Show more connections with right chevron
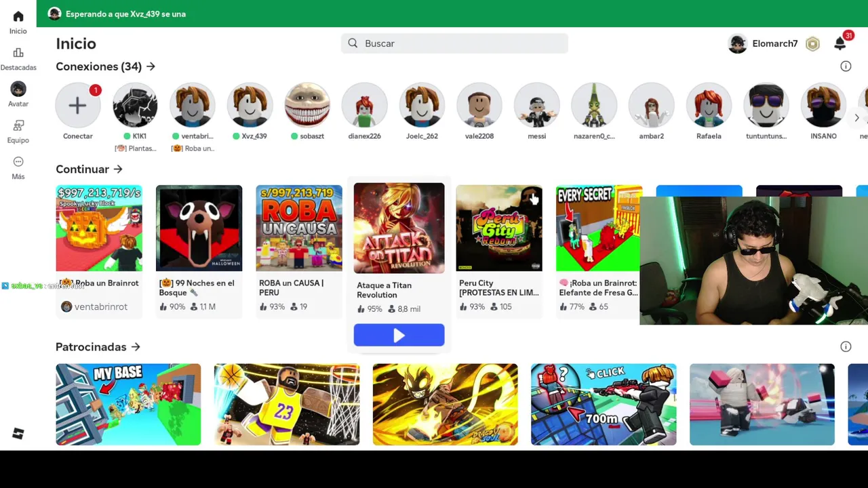This screenshot has height=488, width=868. (x=856, y=118)
